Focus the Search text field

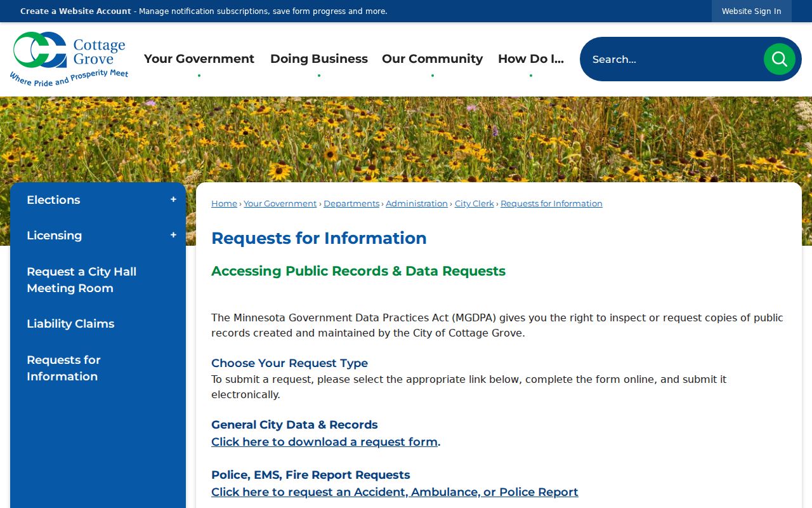pyautogui.click(x=672, y=59)
